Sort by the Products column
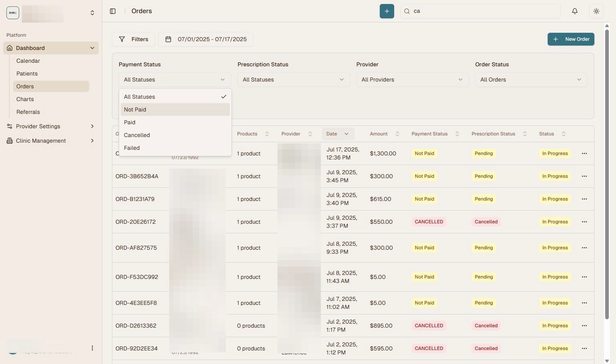The height and width of the screenshot is (364, 616). coord(253,134)
